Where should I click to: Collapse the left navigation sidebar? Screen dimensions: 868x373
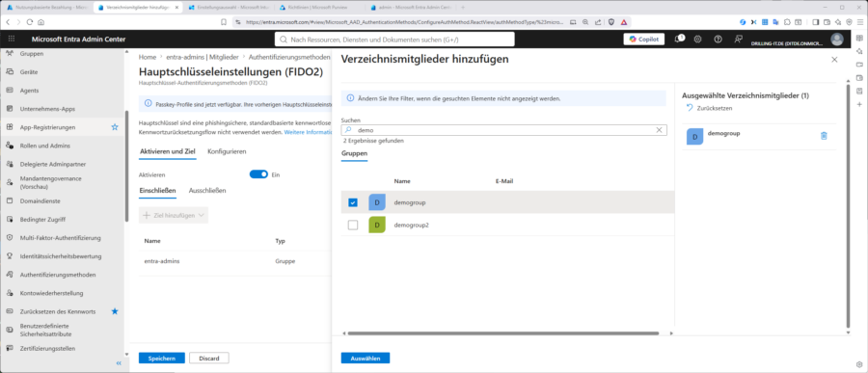(119, 363)
